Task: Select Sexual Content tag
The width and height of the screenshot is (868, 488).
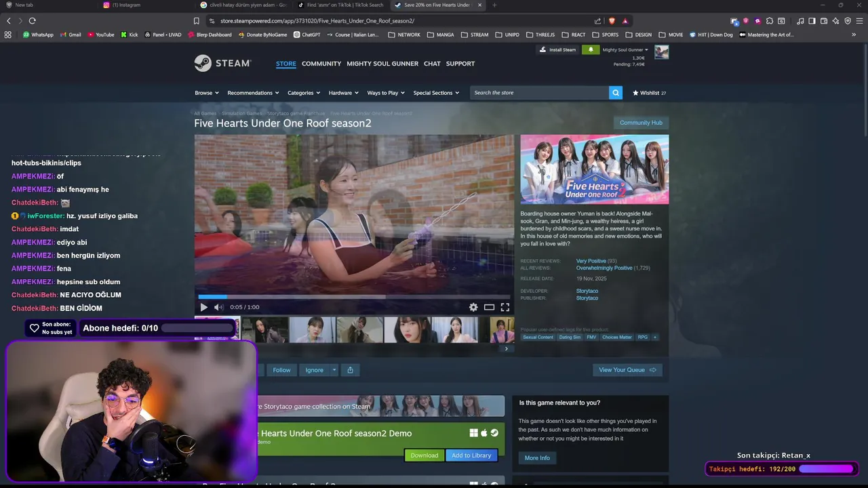Action: [x=538, y=337]
